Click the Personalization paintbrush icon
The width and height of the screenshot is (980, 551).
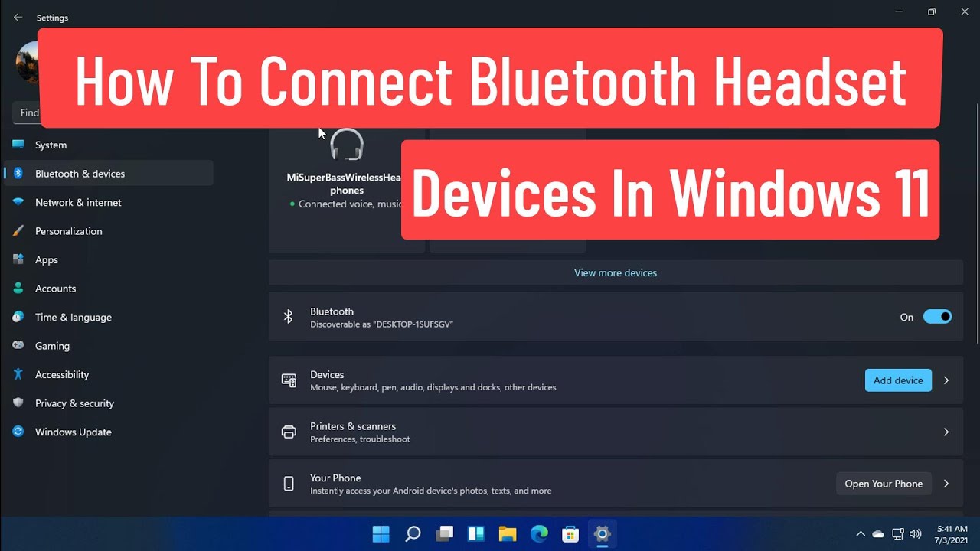tap(18, 231)
